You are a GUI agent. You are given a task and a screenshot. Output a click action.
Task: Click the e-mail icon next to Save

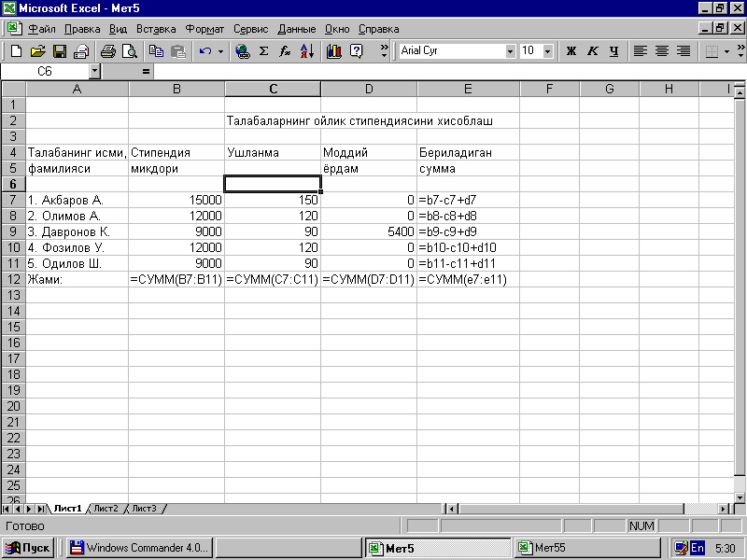tap(81, 51)
